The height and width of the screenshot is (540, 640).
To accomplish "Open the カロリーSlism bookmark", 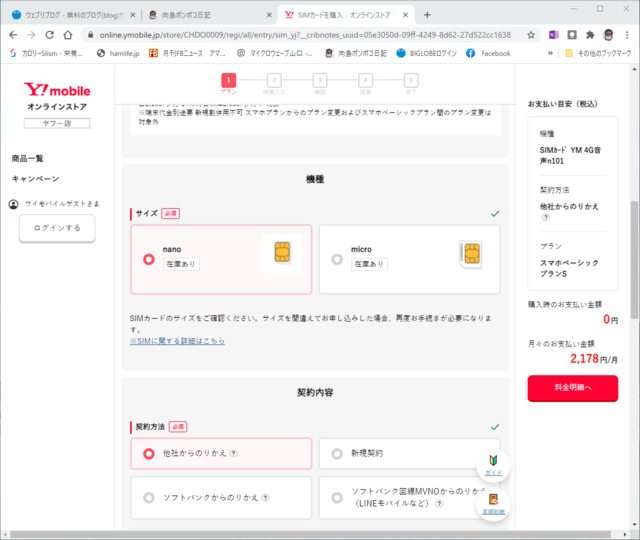I will [x=46, y=53].
